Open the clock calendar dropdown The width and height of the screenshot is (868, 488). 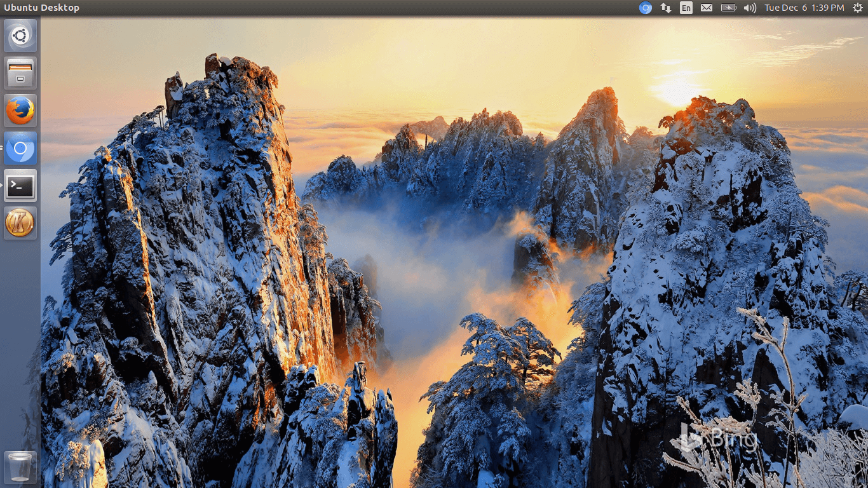[x=806, y=8]
